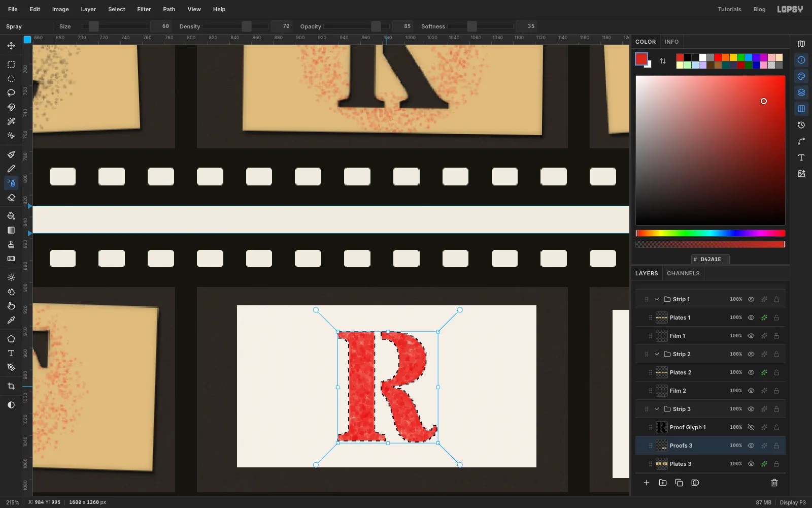Select the Text tool in left toolbar
This screenshot has width=812, height=508.
tap(11, 353)
